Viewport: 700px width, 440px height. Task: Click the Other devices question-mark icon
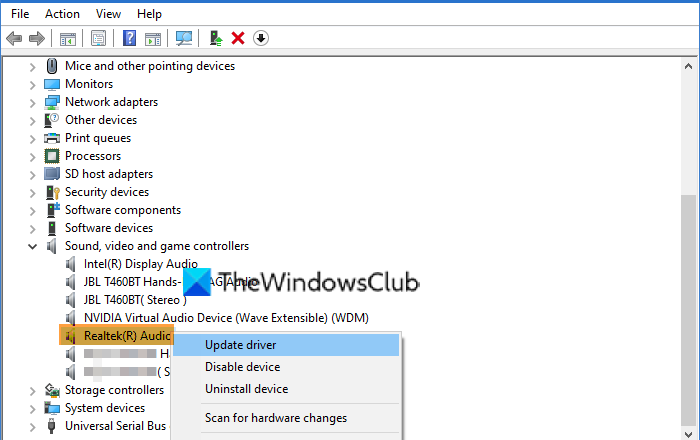point(52,120)
